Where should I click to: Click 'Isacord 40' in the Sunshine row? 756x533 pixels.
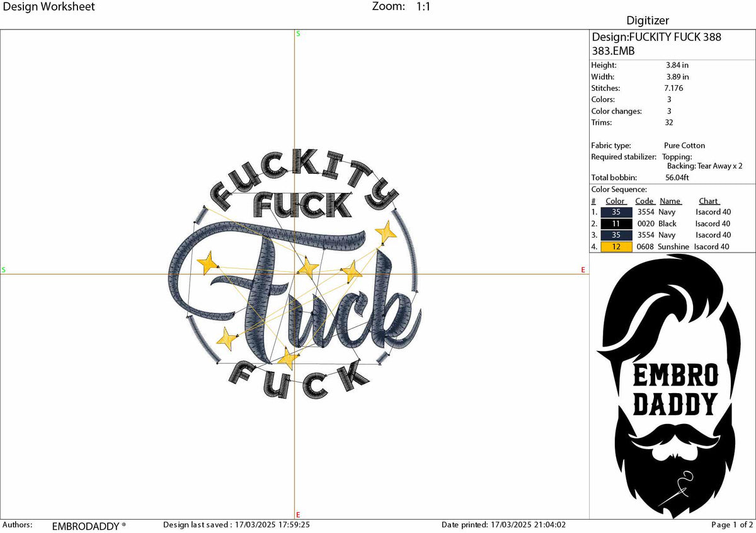tap(712, 247)
